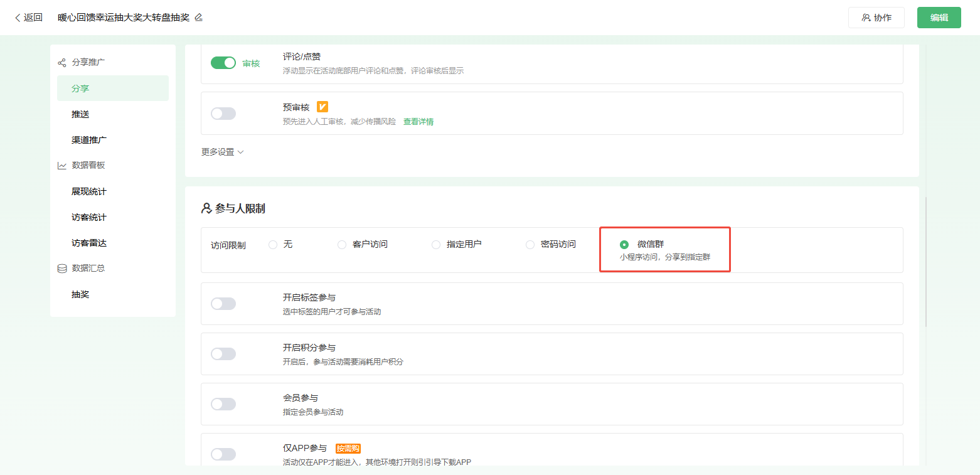The height and width of the screenshot is (475, 980).
Task: Click the database icon beside 数据汇总
Action: click(x=61, y=269)
